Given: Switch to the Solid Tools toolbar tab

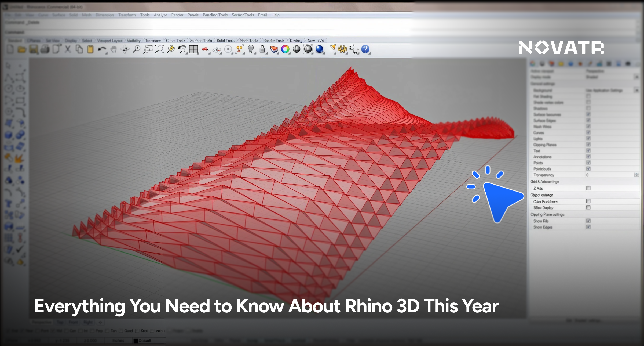Looking at the screenshot, I should pos(226,41).
